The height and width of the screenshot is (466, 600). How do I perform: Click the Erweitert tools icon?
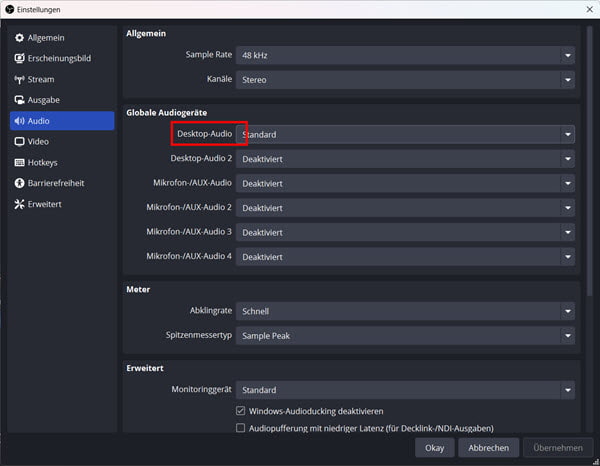coord(19,204)
